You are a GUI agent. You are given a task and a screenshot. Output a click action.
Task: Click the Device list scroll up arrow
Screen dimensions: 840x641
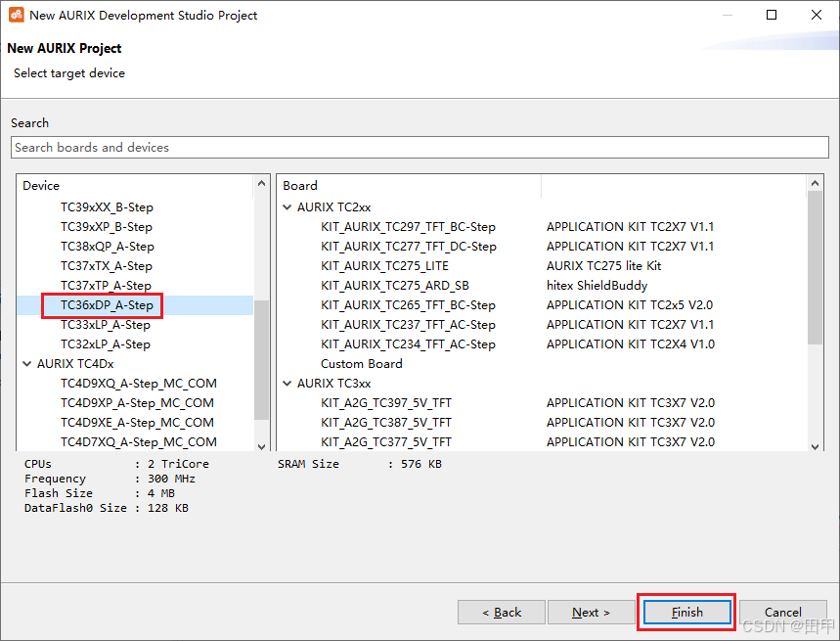[x=261, y=183]
